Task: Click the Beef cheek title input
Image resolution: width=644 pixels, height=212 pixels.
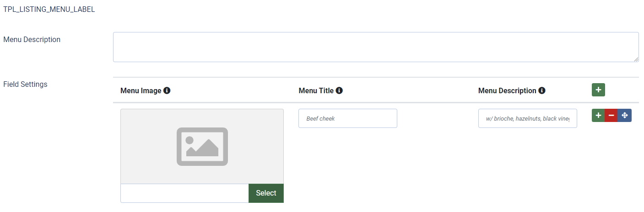Action: click(347, 118)
